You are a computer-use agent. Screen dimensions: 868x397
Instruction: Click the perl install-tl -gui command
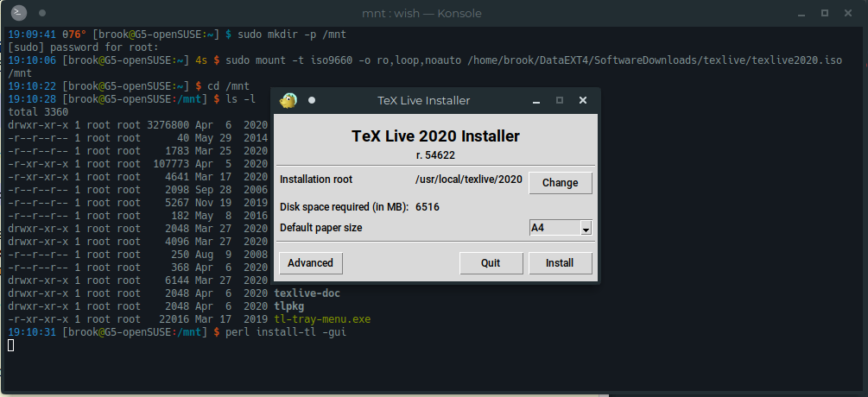(x=286, y=333)
